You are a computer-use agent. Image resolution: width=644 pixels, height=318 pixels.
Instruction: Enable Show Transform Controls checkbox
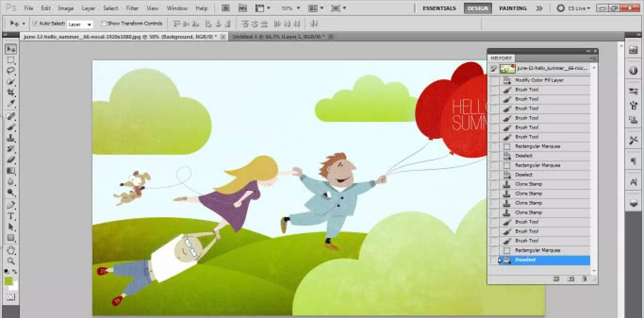click(103, 23)
